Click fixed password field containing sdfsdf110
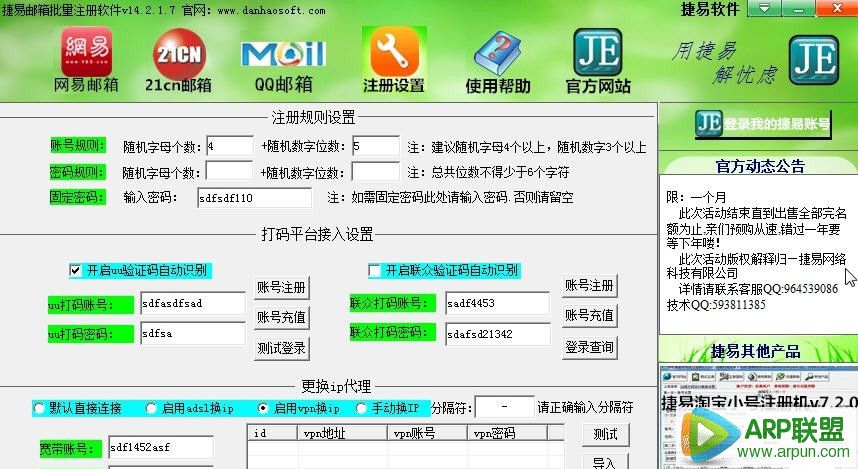Viewport: 858px width, 469px height. (x=254, y=198)
